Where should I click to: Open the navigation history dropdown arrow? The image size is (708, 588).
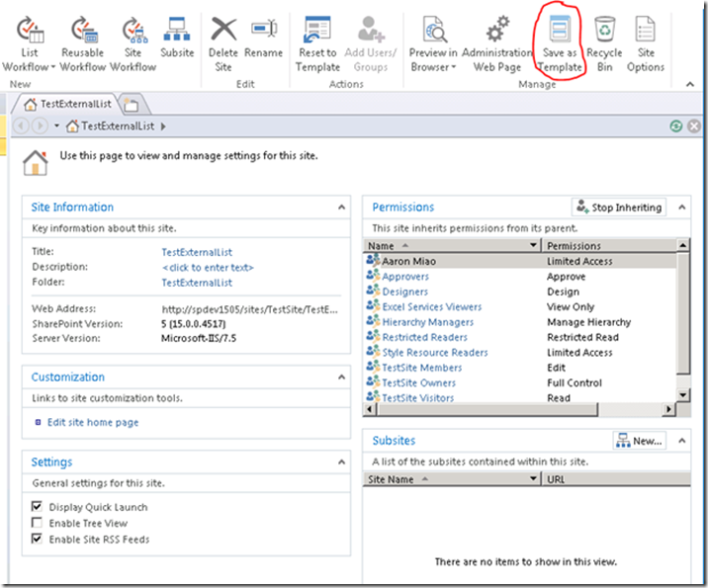pos(56,126)
